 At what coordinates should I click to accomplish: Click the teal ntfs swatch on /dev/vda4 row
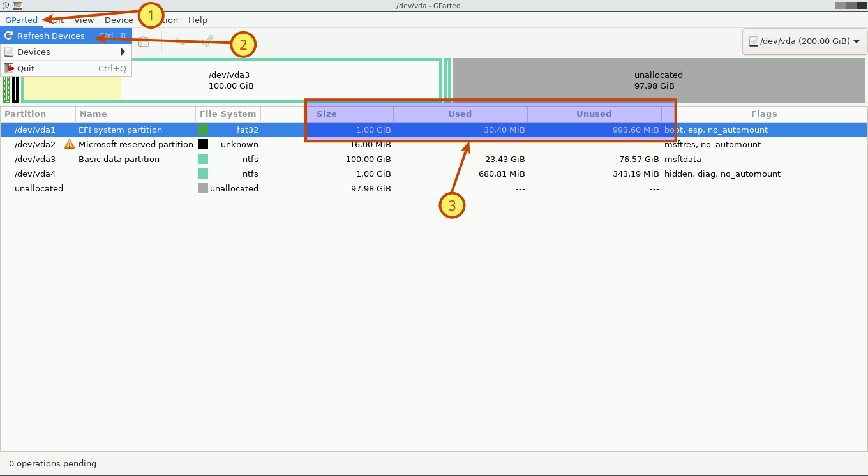click(203, 174)
